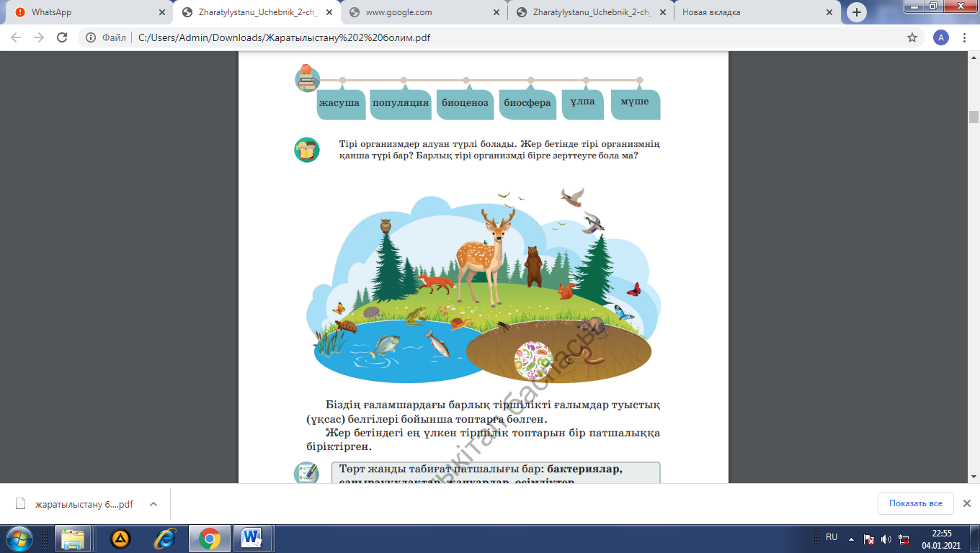
Task: Click the sentence starting Жер бетіндегі ең үлкен
Action: (483, 439)
